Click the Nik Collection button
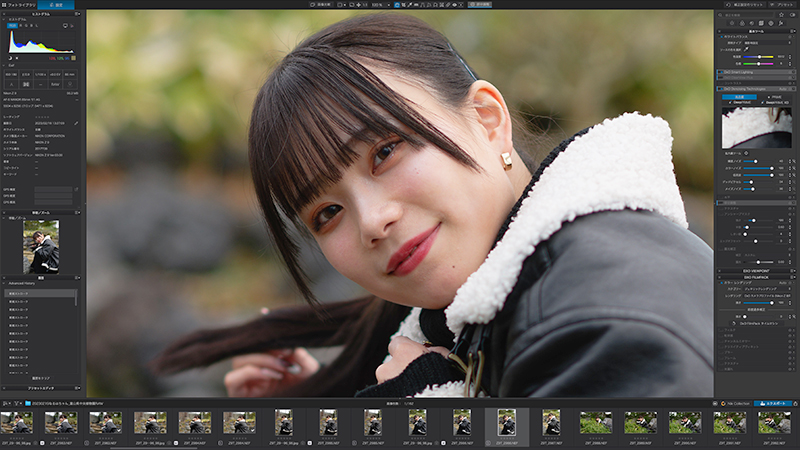 (x=735, y=403)
